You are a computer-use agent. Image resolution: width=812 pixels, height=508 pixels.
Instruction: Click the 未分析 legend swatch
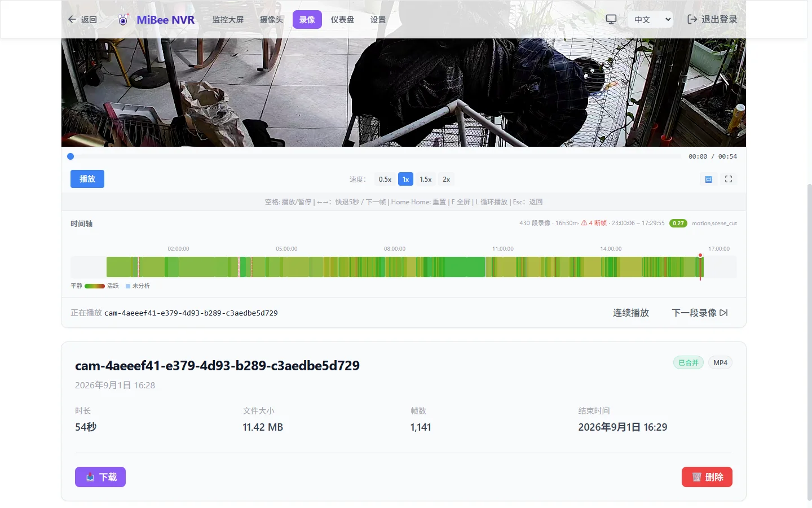tap(128, 286)
